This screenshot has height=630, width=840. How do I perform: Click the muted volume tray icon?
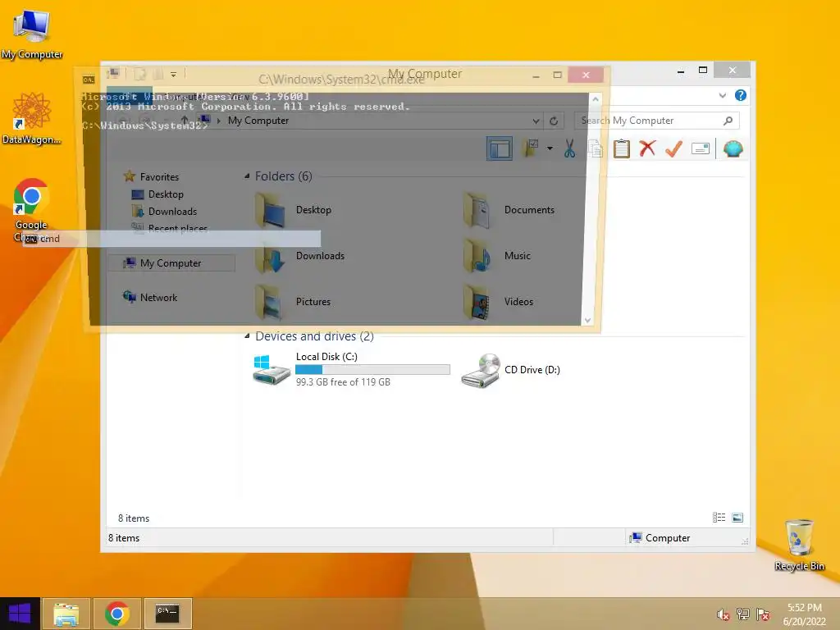coord(723,614)
